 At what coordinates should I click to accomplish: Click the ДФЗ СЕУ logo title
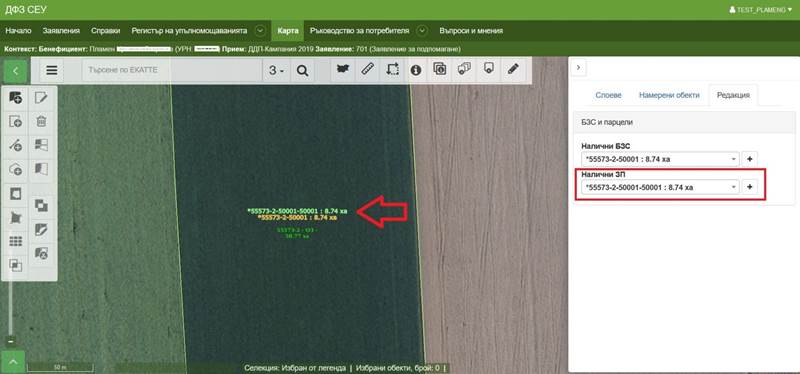(x=26, y=10)
